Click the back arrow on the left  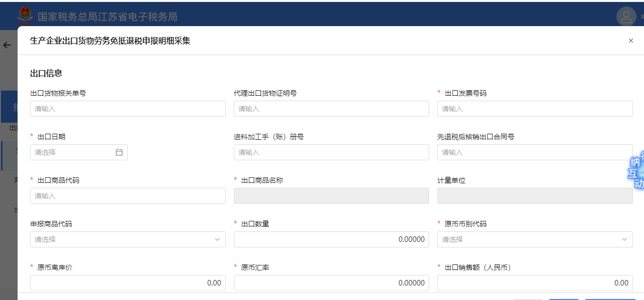[x=7, y=45]
